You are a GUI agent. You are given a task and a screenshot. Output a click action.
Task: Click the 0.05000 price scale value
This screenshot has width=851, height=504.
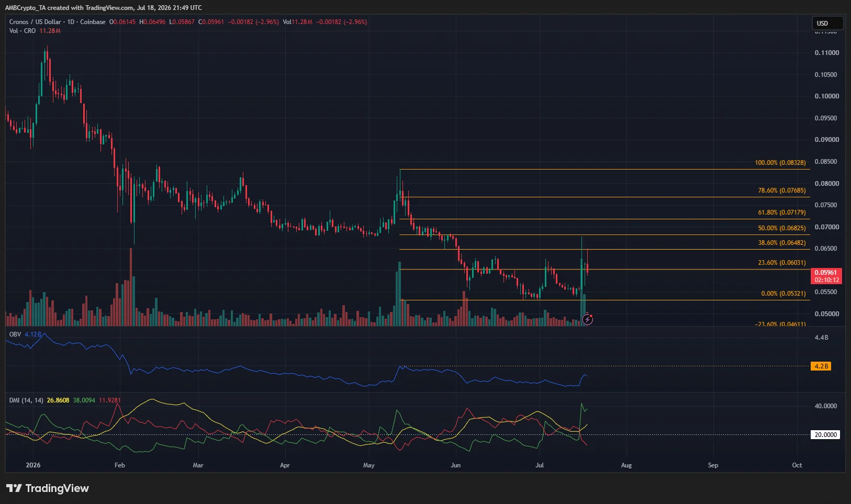[x=826, y=314]
